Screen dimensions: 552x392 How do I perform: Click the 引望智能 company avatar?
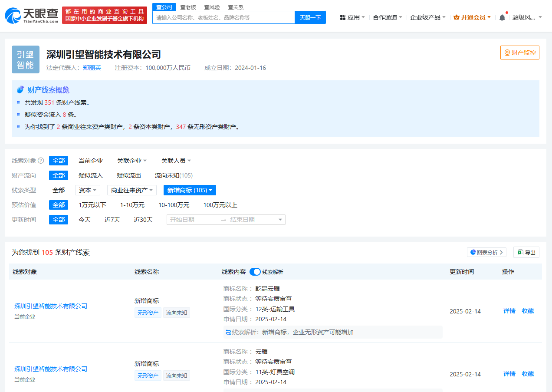pyautogui.click(x=26, y=59)
